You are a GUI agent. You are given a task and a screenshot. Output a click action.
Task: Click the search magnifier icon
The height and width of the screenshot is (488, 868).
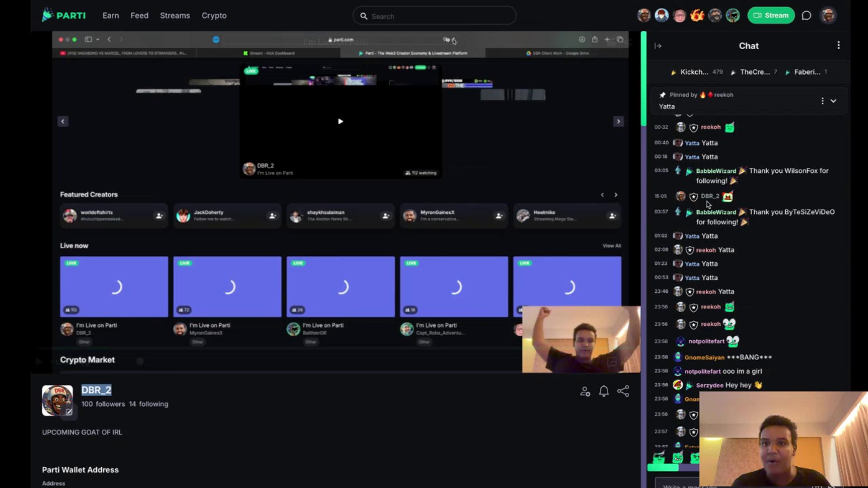click(363, 16)
